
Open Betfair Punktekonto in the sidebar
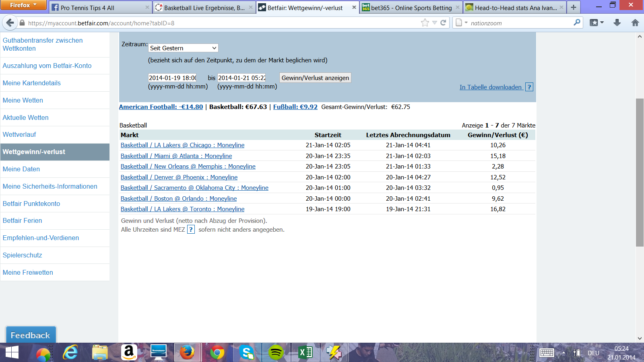tap(55, 204)
